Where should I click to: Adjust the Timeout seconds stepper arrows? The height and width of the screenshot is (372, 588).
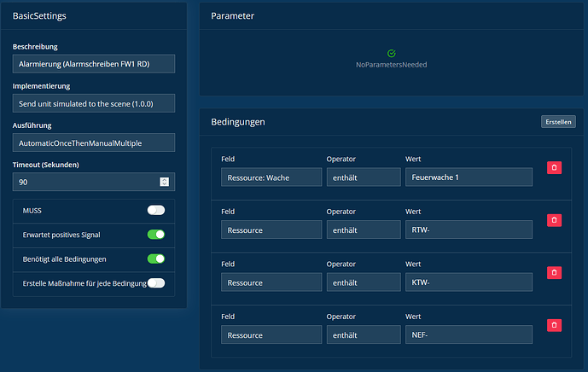(165, 182)
